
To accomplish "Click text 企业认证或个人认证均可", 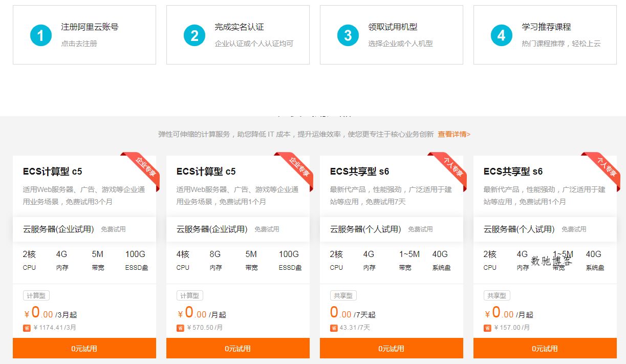I will pyautogui.click(x=254, y=44).
